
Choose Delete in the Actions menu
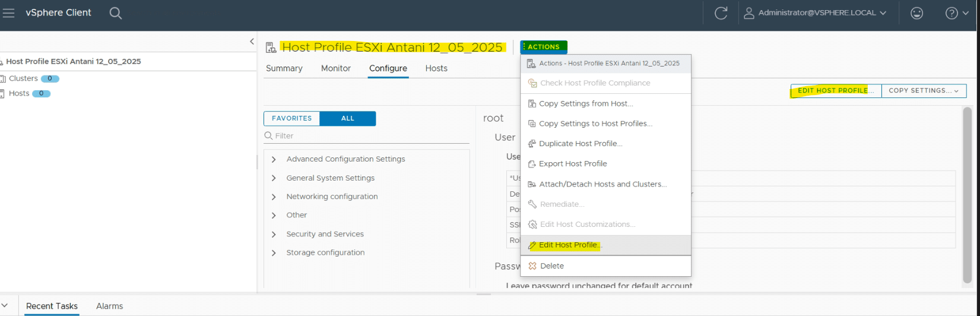(605, 266)
